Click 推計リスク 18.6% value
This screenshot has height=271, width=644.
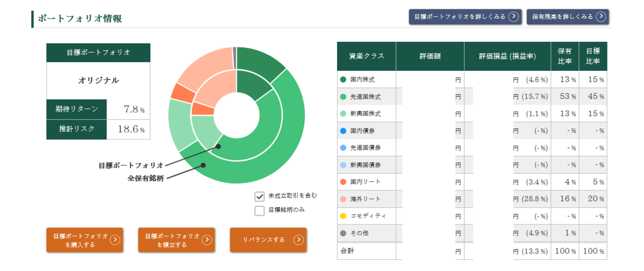point(131,129)
